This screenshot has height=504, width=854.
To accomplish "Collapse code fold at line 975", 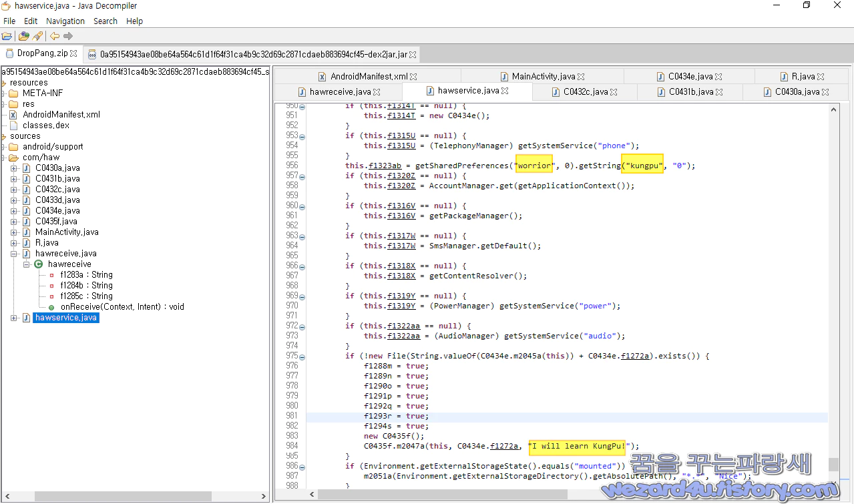I will pos(302,356).
